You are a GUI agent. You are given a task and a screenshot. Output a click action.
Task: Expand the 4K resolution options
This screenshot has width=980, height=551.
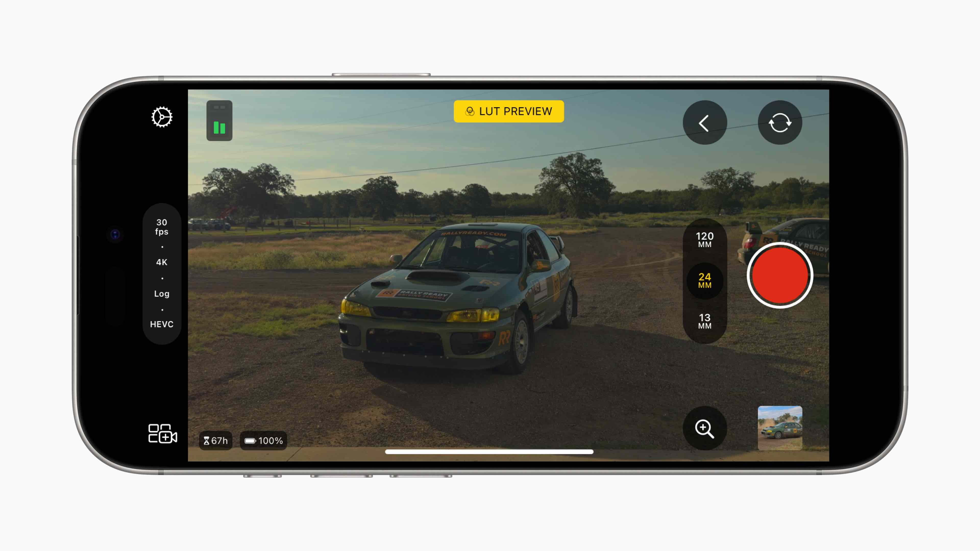click(162, 262)
